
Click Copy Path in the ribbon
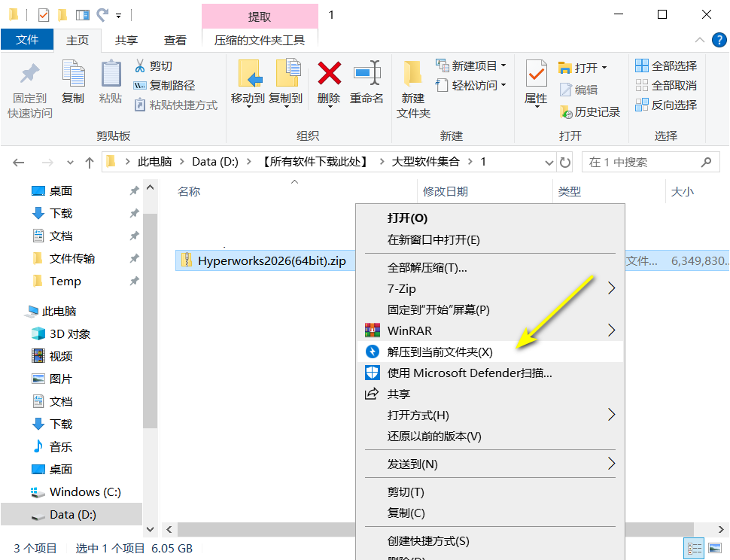click(164, 86)
